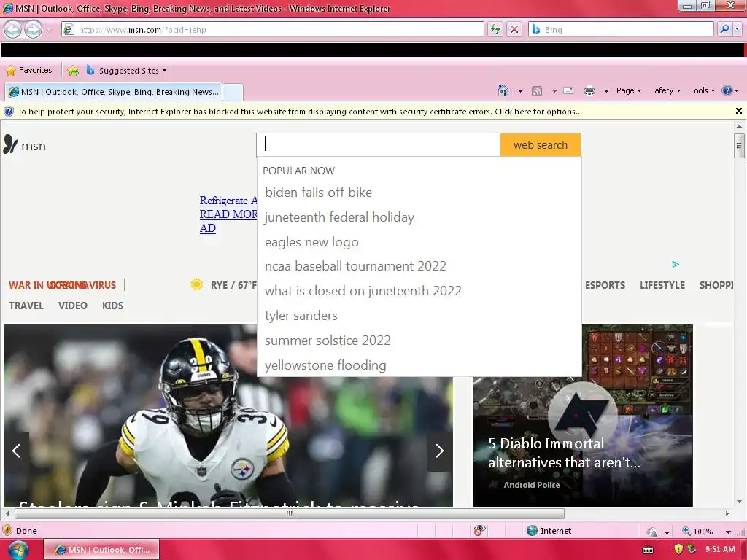This screenshot has width=747, height=560.
Task: Click the yellow security shield tray icon
Action: pyautogui.click(x=678, y=550)
